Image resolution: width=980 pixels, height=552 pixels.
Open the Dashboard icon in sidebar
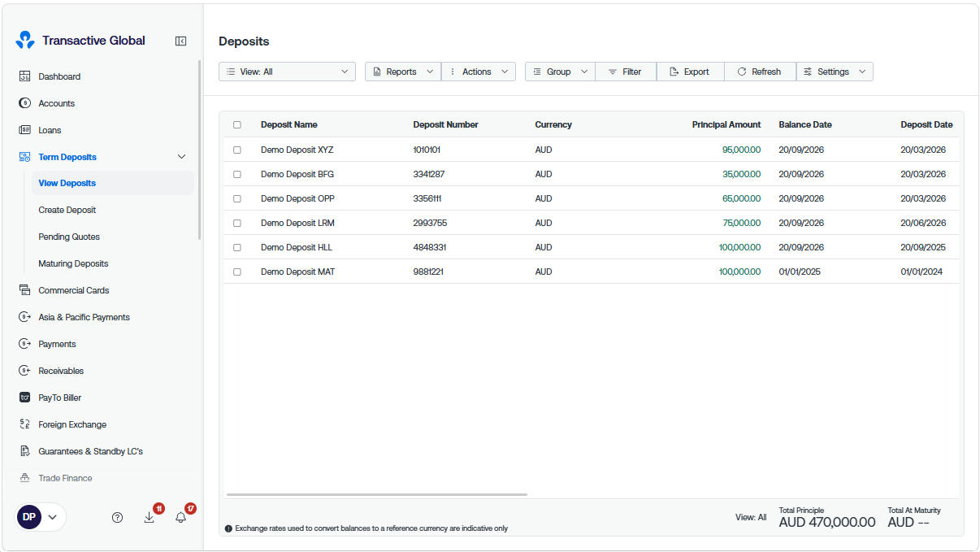(24, 76)
